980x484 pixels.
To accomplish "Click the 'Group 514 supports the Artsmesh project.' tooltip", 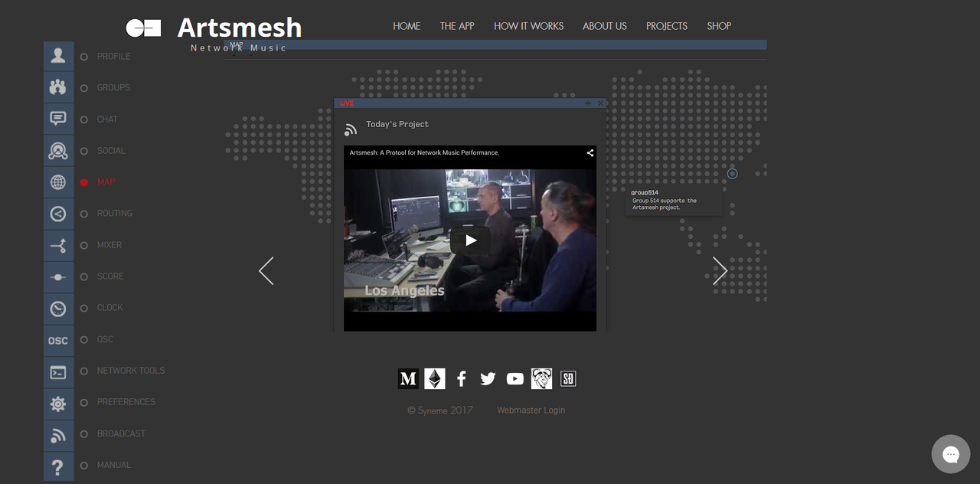I will [x=665, y=204].
